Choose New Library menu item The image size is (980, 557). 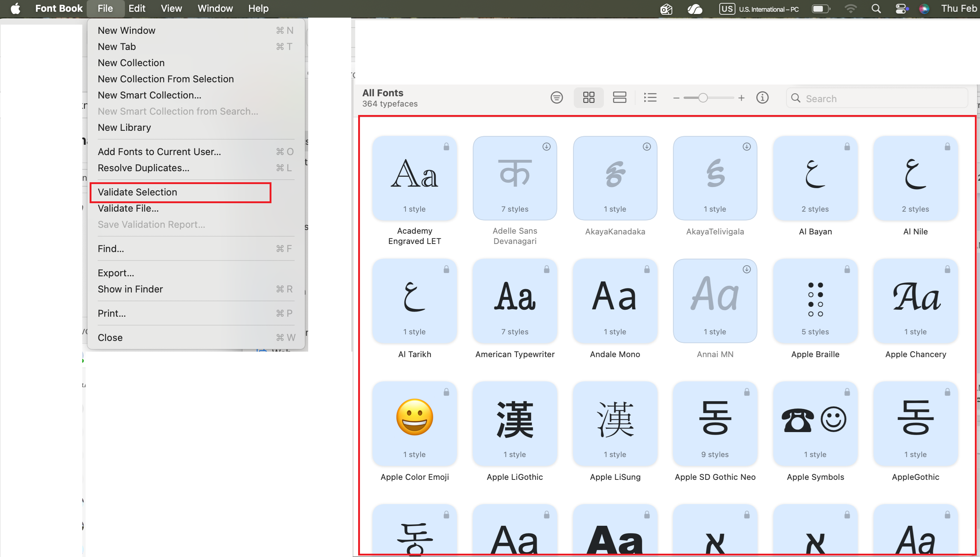(196, 127)
